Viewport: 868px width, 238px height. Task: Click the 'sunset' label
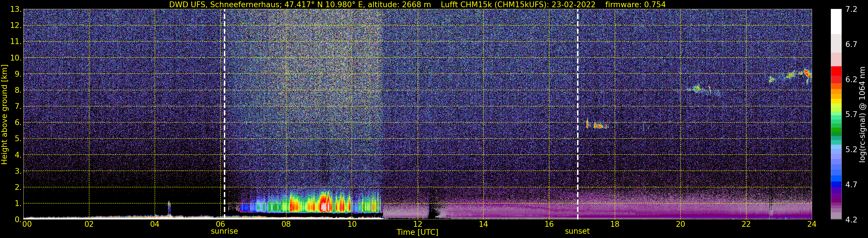click(577, 231)
